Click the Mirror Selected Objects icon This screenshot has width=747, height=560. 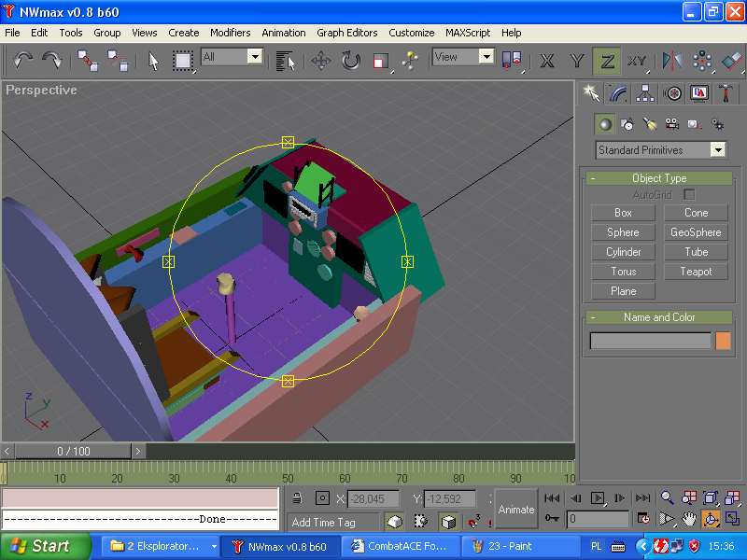[x=671, y=61]
